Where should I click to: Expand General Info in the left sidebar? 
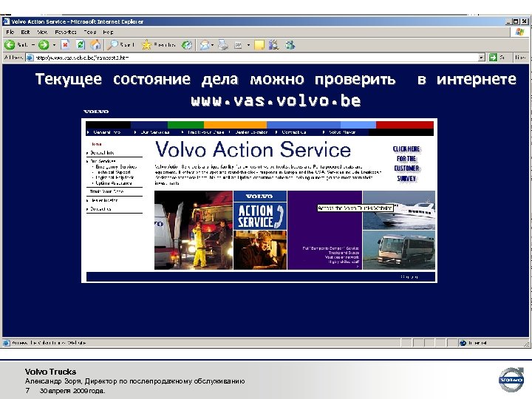tap(87, 153)
